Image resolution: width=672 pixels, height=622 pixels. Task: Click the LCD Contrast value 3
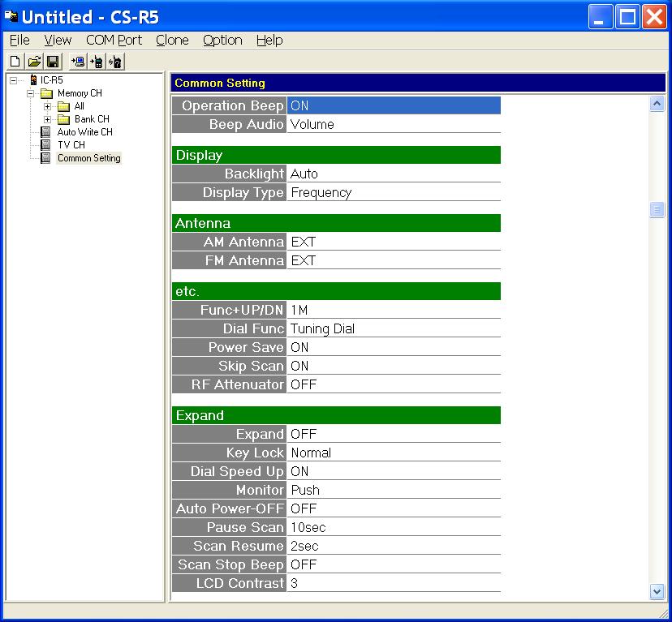click(394, 583)
